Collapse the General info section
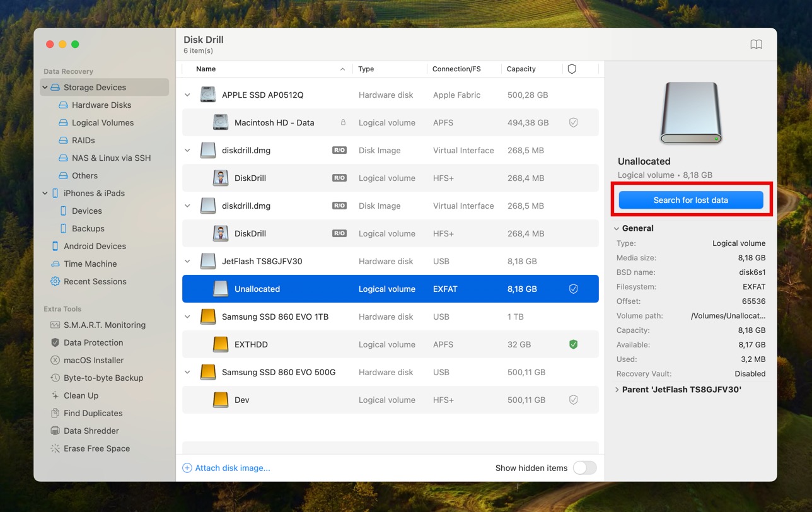The width and height of the screenshot is (812, 512). pos(617,228)
